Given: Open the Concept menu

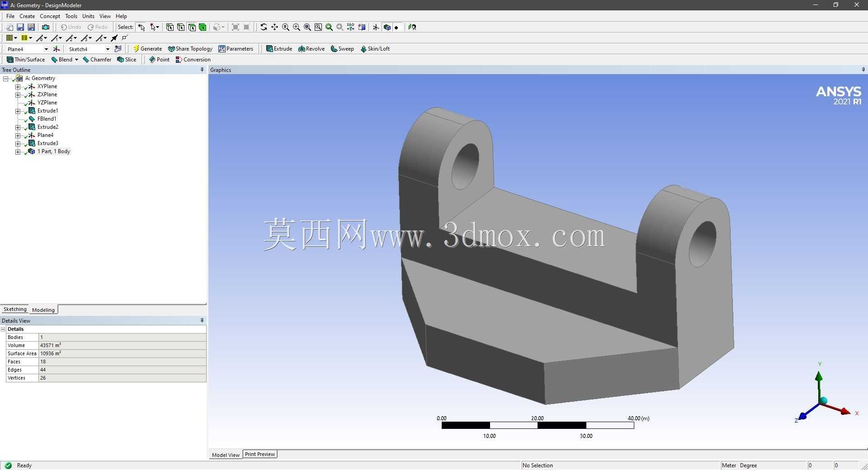Looking at the screenshot, I should click(50, 16).
